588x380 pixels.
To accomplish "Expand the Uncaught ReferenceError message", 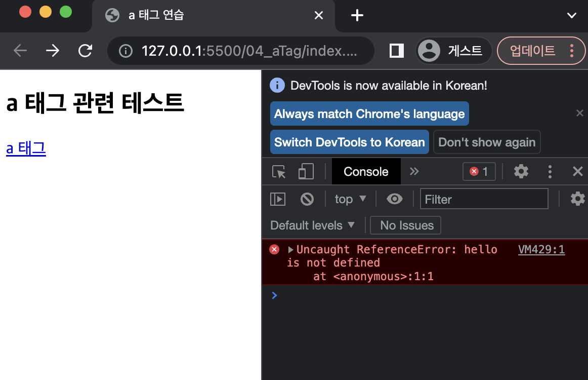I will pyautogui.click(x=290, y=250).
